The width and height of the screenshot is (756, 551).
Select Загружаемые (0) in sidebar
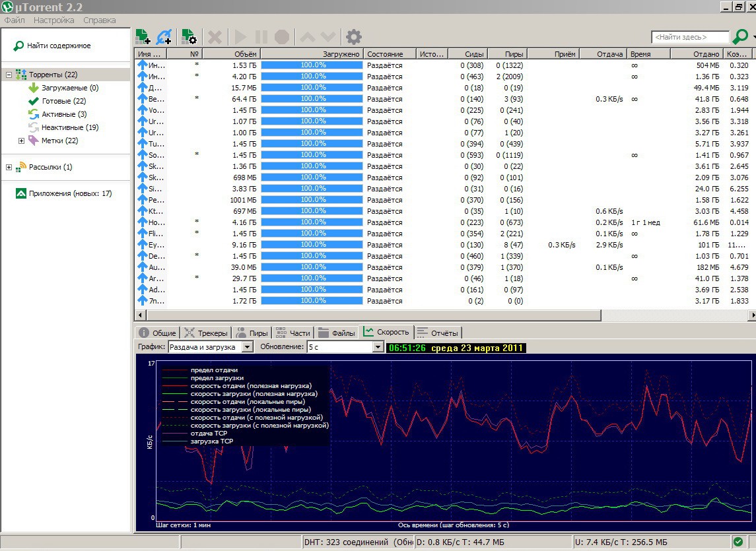point(70,88)
